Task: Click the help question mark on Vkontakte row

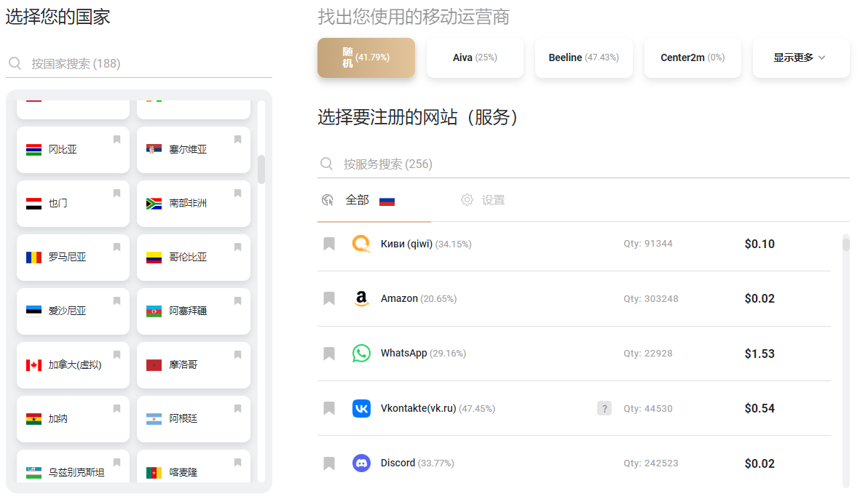Action: 604,409
